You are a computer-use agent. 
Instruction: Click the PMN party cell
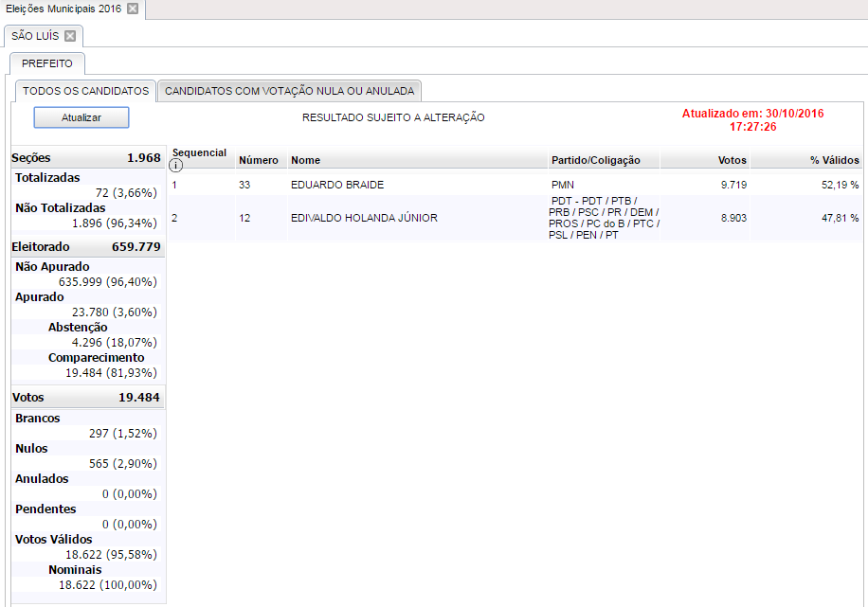pos(563,185)
